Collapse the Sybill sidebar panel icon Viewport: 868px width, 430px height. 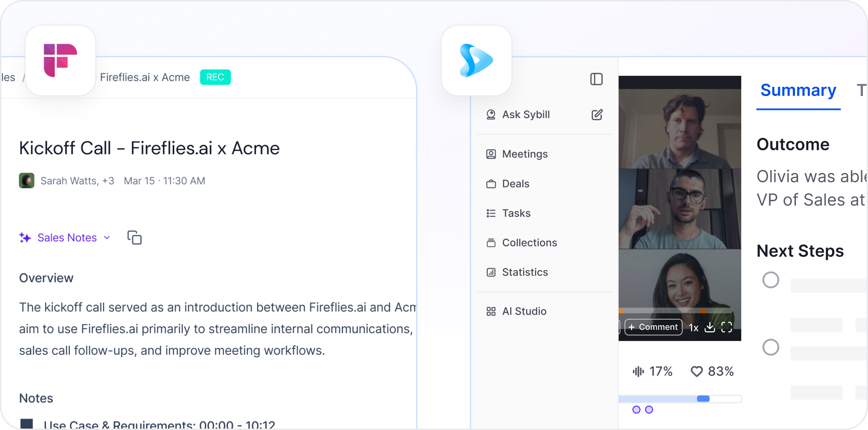coord(596,79)
